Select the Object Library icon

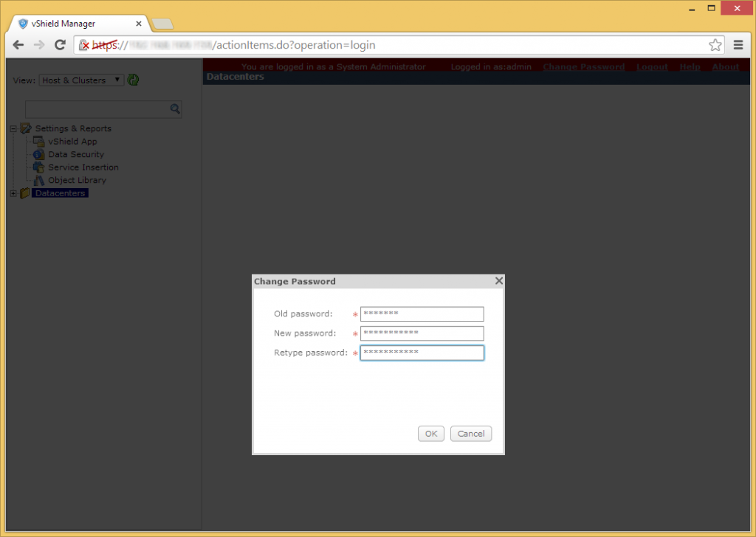(38, 180)
